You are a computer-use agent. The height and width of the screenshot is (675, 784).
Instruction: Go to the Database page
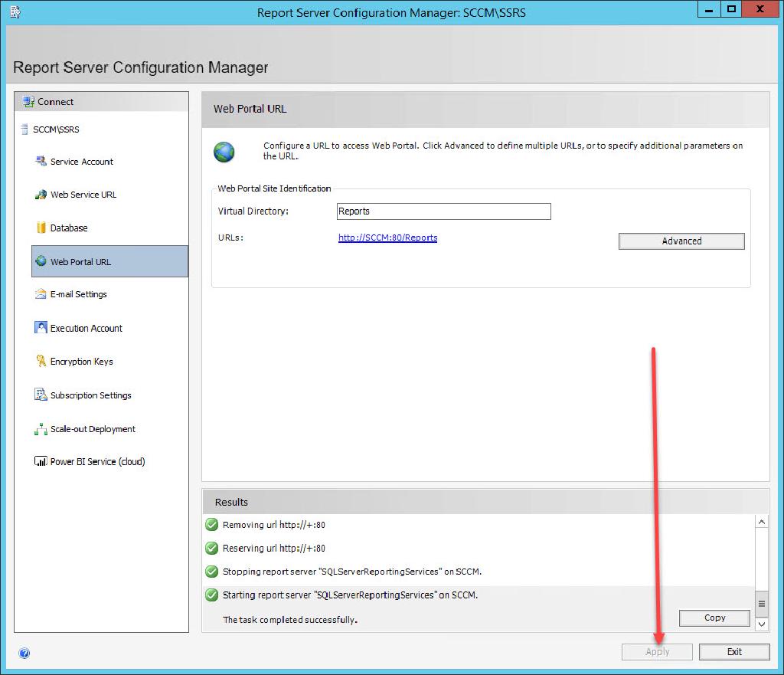coord(69,228)
